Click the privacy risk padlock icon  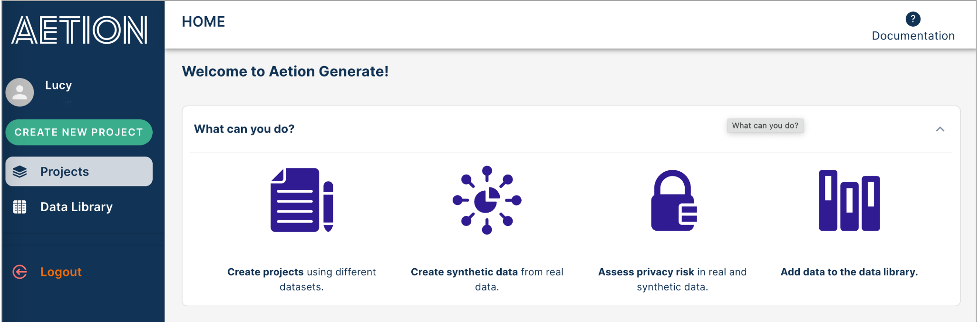coord(673,200)
